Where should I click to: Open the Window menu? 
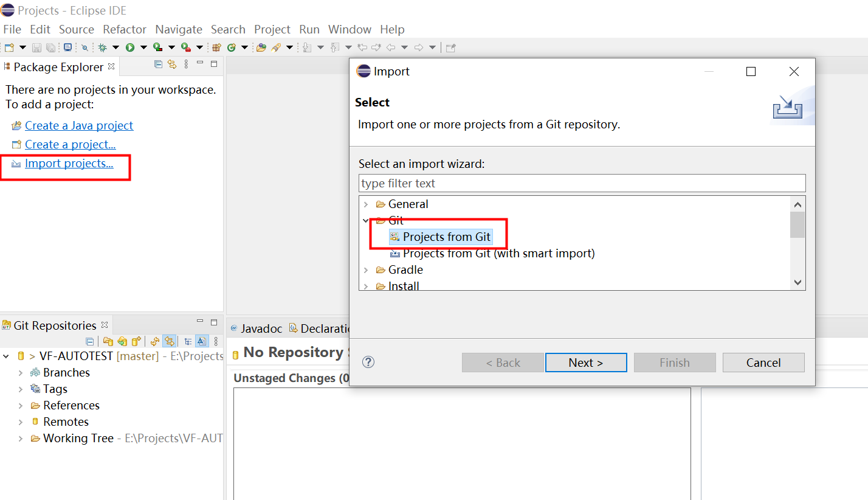point(350,29)
